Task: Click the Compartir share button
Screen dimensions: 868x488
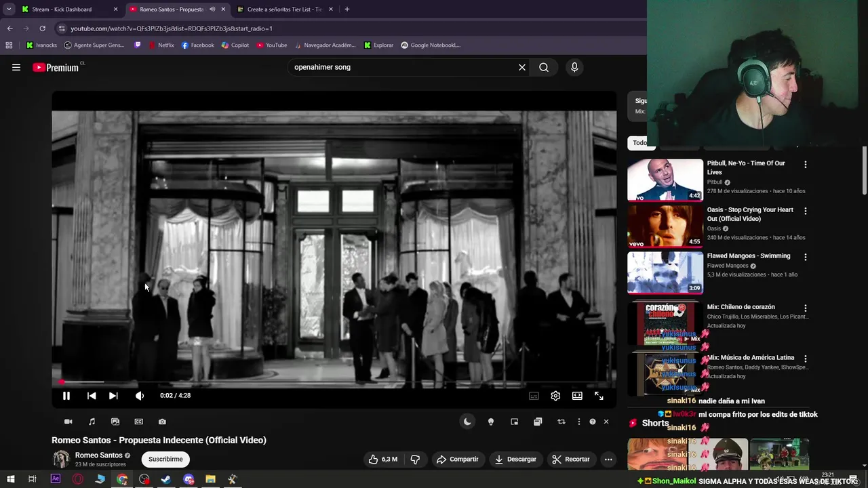Action: tap(457, 459)
